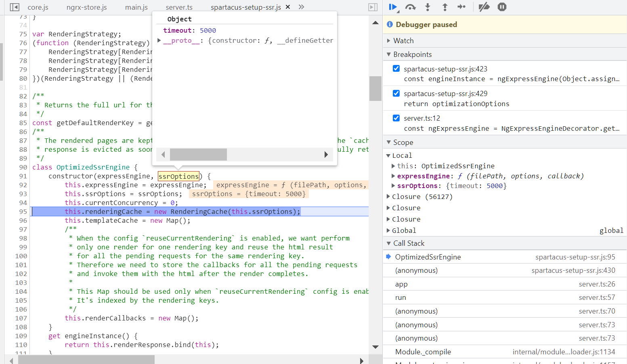Step into next function call
Viewport: 627px width, 364px height.
click(x=428, y=7)
